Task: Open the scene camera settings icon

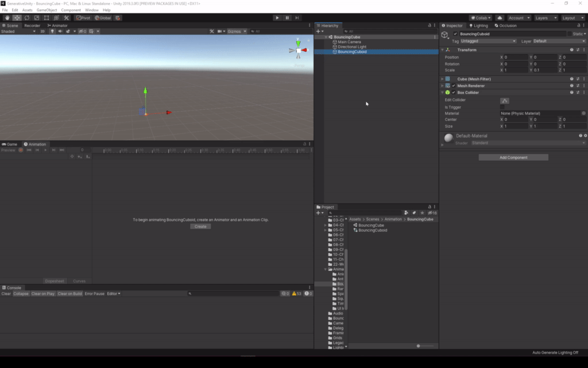Action: (221, 31)
